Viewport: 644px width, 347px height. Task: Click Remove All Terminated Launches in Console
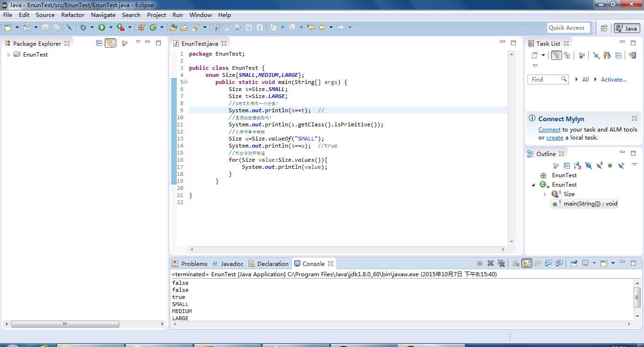(501, 263)
